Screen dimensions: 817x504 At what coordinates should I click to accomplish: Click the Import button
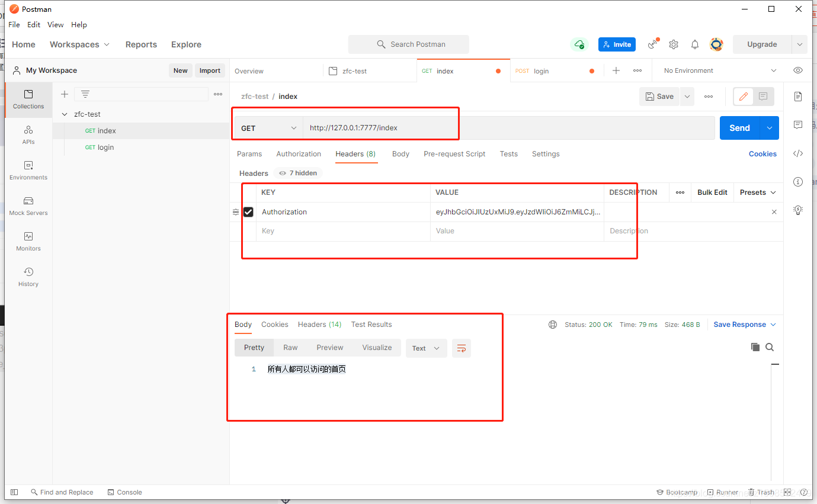[x=210, y=70]
